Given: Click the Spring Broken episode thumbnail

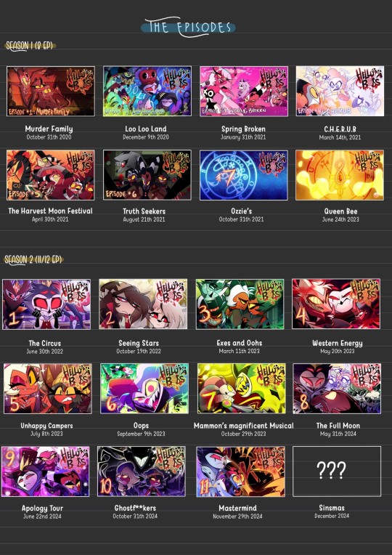Looking at the screenshot, I should coord(244,91).
